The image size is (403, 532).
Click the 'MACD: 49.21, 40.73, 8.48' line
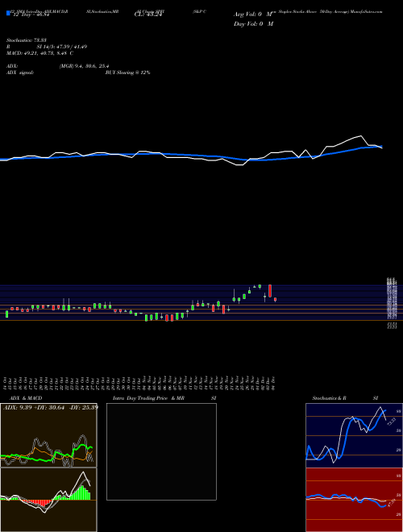coord(39,53)
